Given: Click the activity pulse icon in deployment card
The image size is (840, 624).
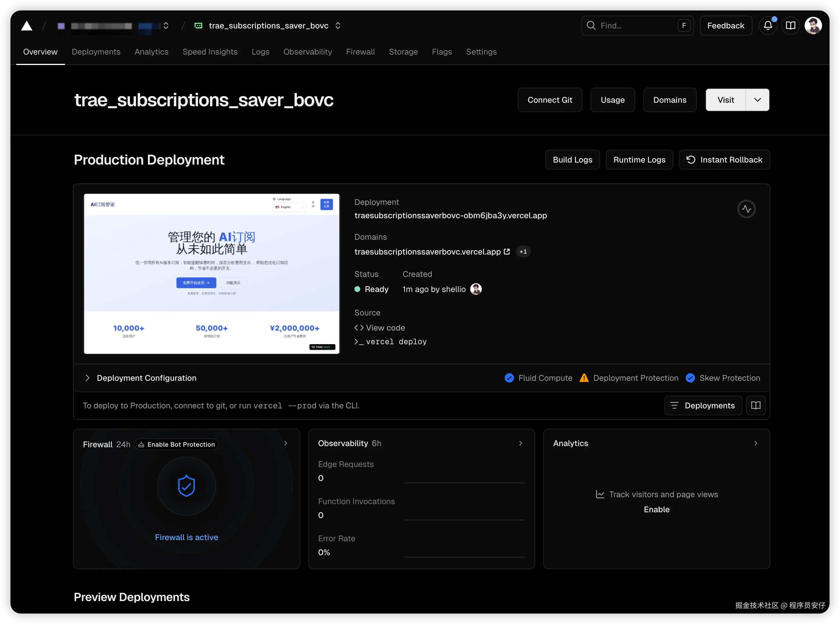Looking at the screenshot, I should coord(746,209).
